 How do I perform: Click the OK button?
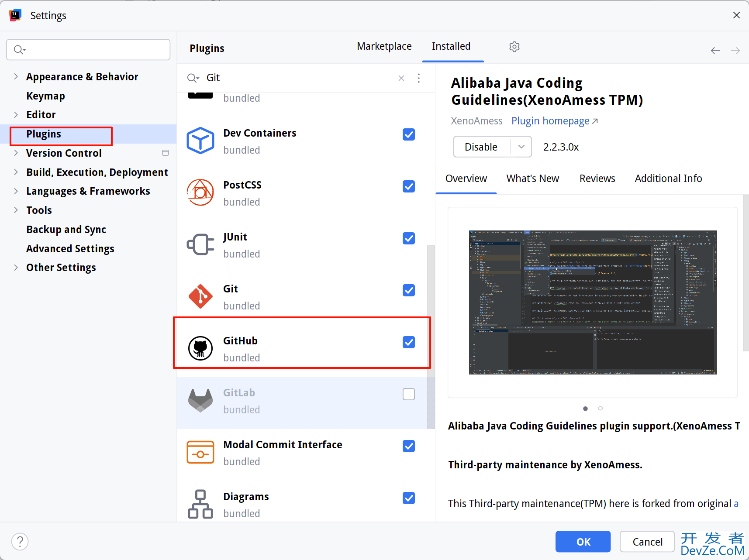(583, 542)
